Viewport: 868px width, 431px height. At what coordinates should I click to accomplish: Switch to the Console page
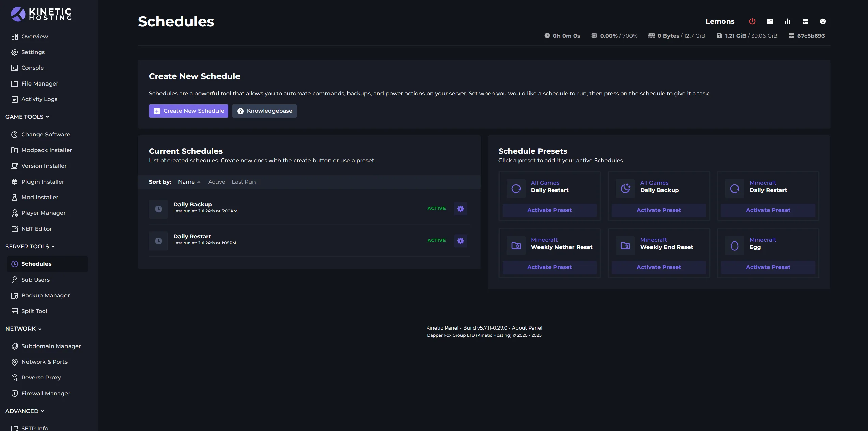pyautogui.click(x=32, y=68)
